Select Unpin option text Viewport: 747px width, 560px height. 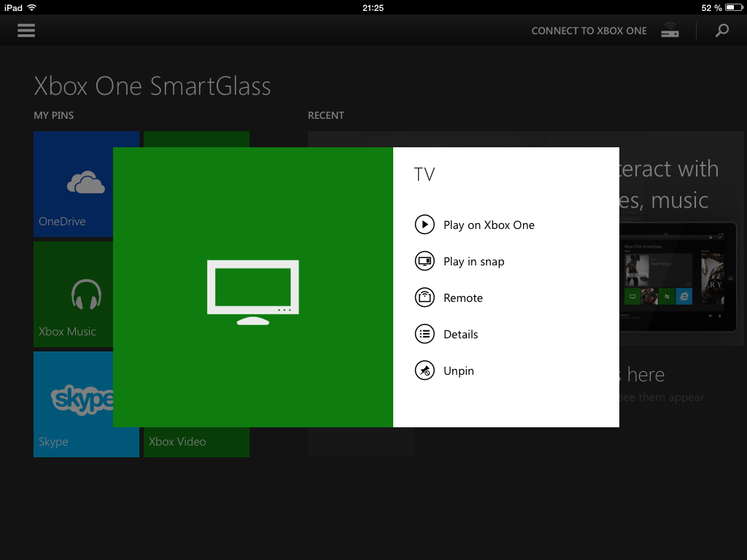pos(459,371)
